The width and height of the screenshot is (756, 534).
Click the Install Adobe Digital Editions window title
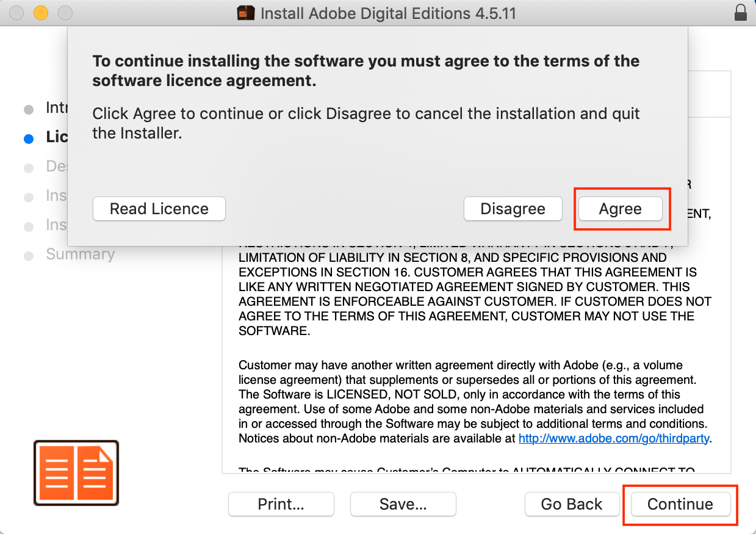[388, 13]
